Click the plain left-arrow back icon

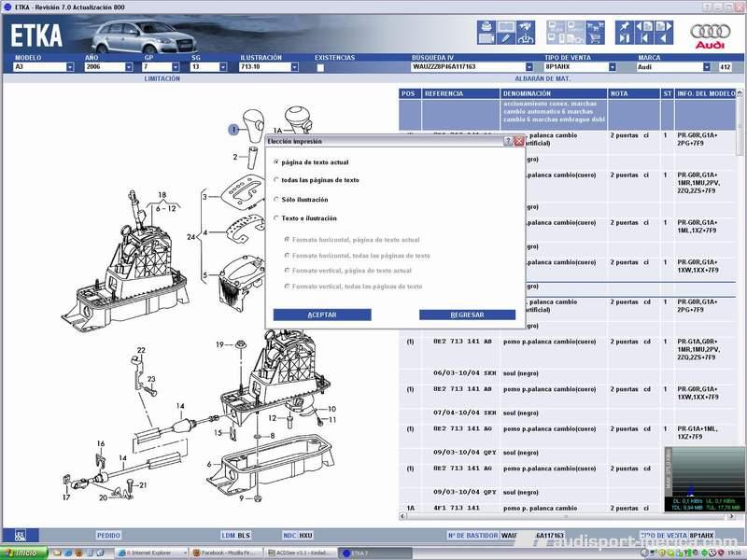click(664, 38)
